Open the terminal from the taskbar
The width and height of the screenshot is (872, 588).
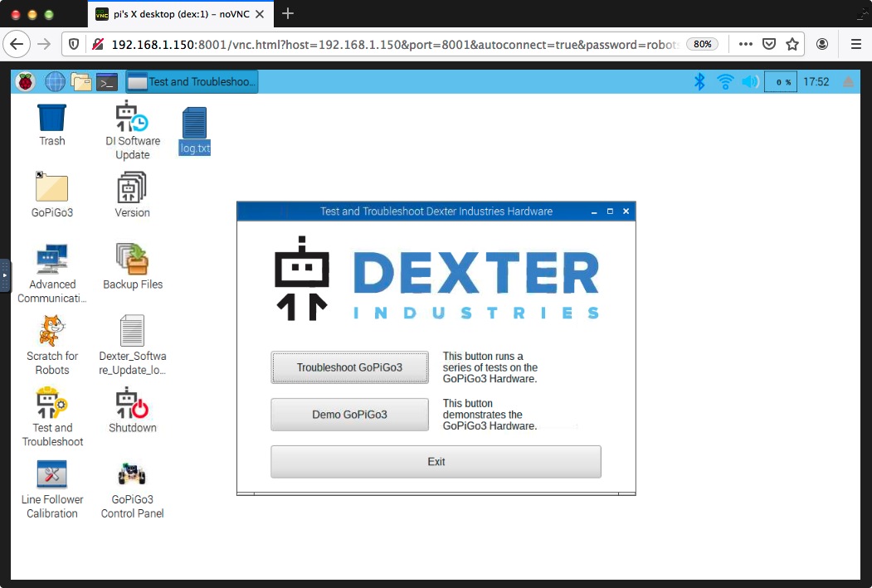point(107,81)
